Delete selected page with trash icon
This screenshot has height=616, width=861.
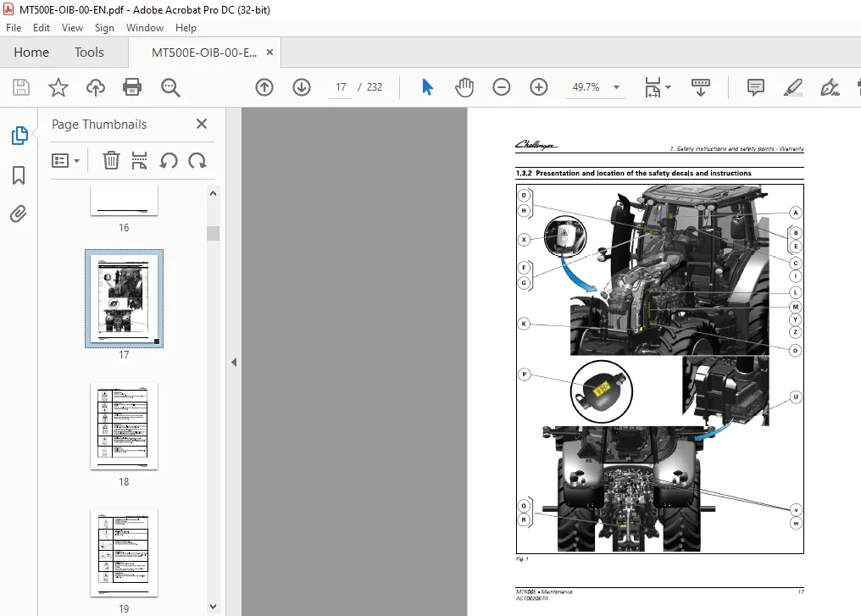[x=111, y=161]
